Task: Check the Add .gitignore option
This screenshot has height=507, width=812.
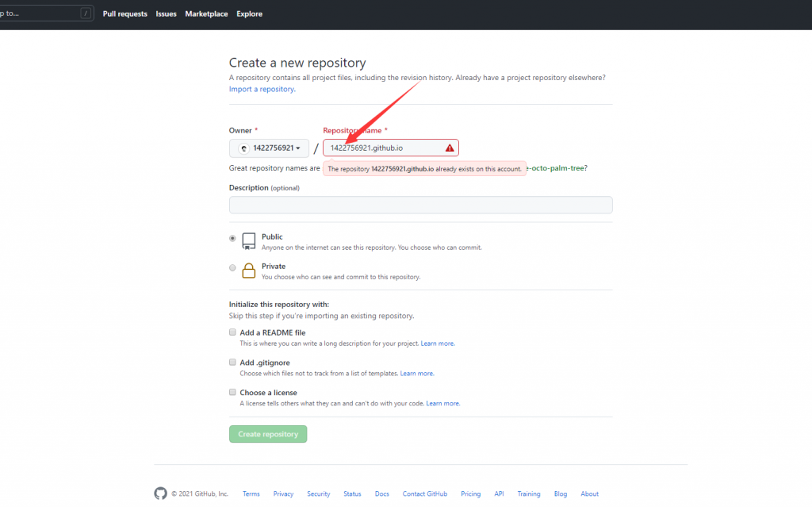Action: pyautogui.click(x=232, y=363)
